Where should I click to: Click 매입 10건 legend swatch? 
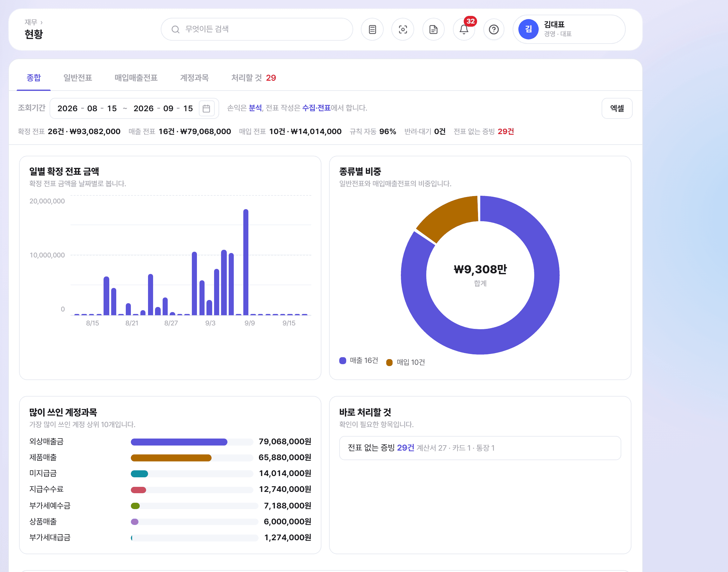[389, 362]
